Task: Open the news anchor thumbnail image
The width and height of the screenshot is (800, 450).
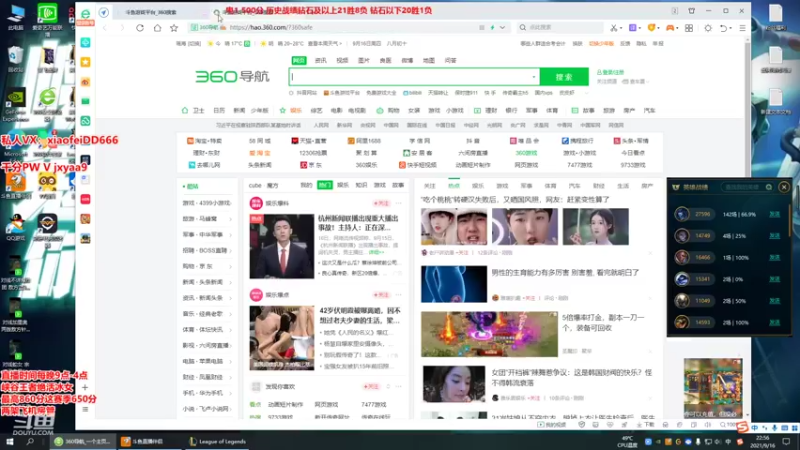Action: point(282,246)
